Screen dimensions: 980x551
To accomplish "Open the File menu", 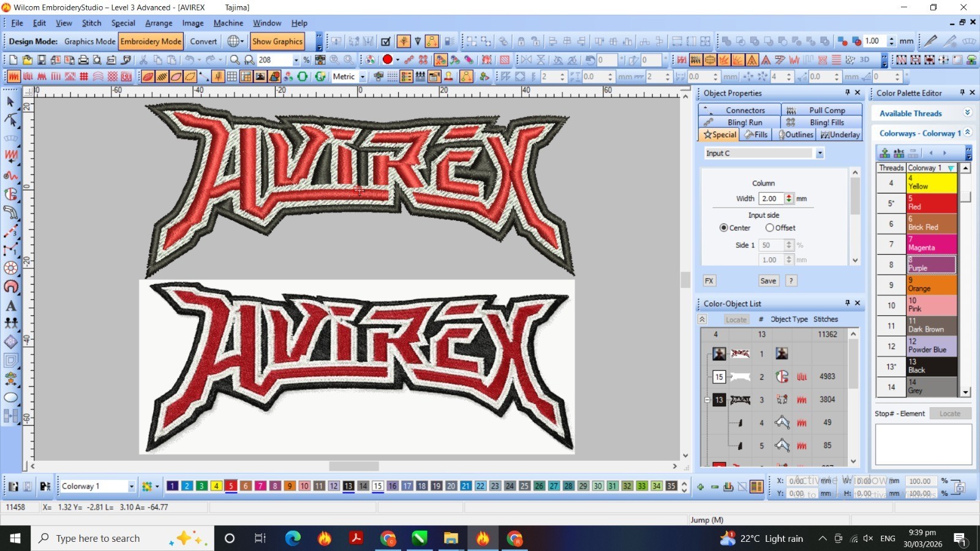I will pyautogui.click(x=17, y=23).
